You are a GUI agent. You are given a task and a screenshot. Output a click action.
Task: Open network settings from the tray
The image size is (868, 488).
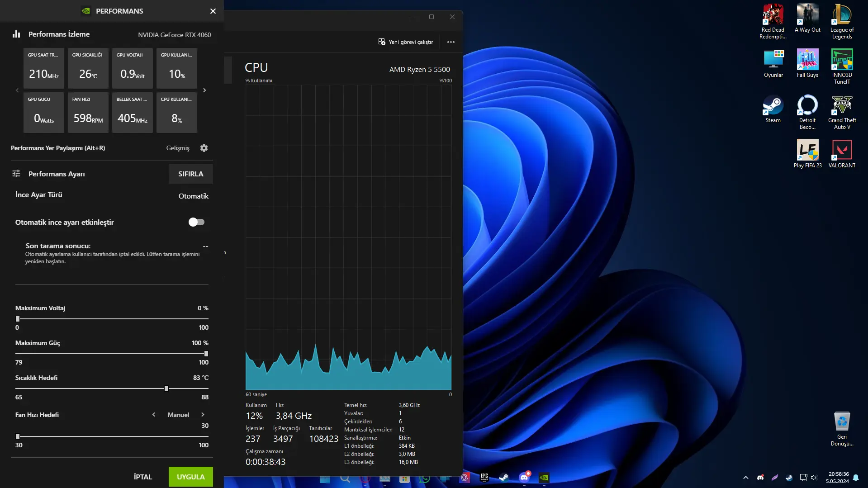pos(803,478)
